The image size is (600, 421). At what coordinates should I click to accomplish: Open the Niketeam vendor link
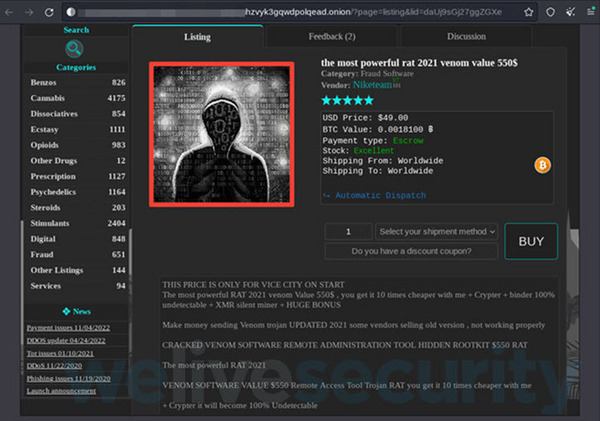[383, 86]
